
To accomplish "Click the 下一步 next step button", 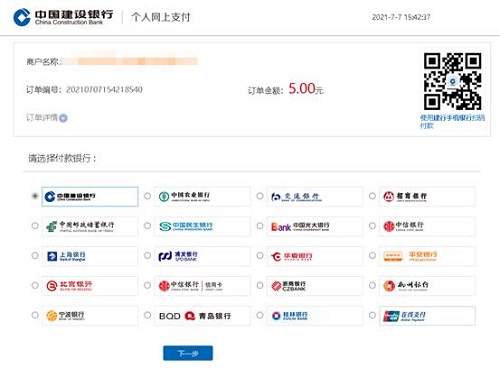I will click(x=188, y=353).
